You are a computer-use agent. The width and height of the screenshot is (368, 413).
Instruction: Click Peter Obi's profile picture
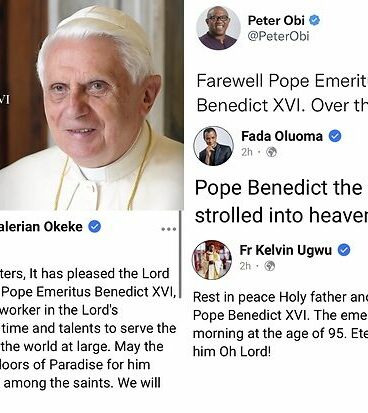218,28
